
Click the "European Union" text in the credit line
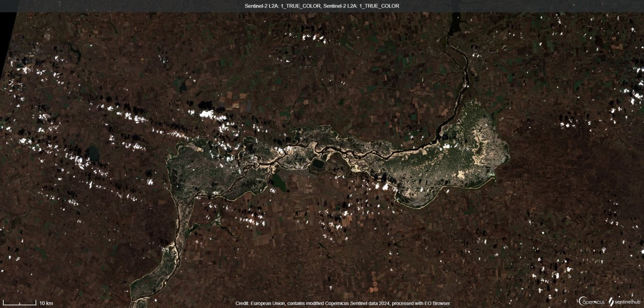[267, 303]
